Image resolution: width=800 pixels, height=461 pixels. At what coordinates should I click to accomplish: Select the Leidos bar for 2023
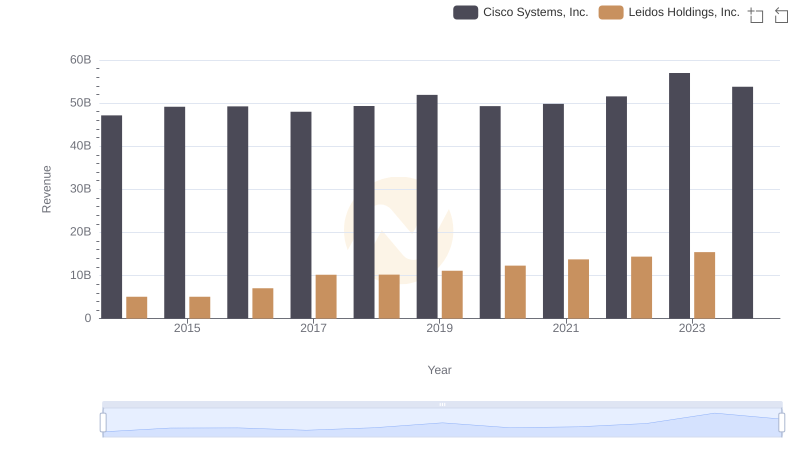click(x=704, y=285)
